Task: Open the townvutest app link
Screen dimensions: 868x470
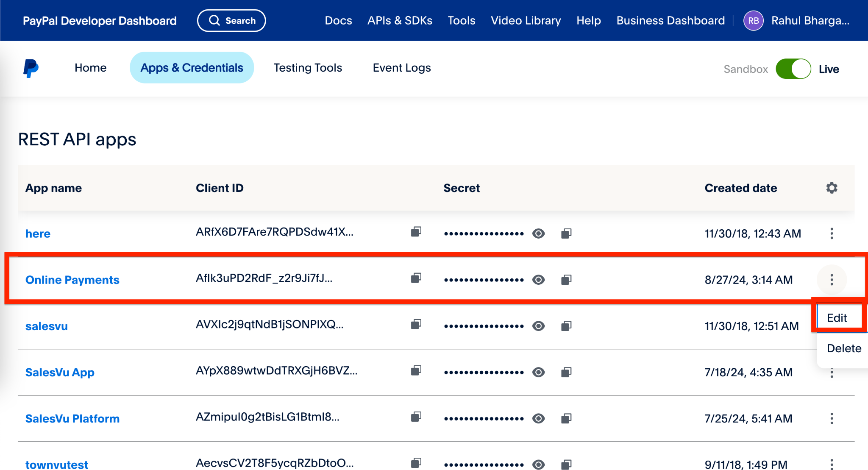Action: tap(57, 464)
